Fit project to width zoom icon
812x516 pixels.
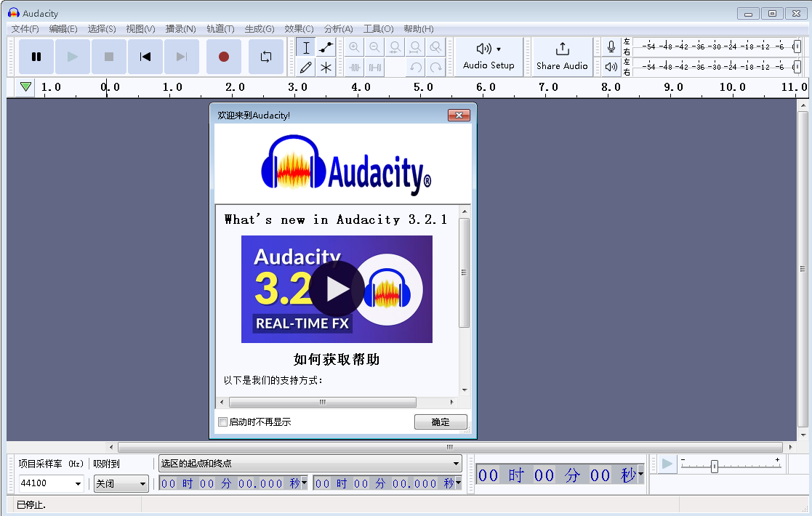[x=415, y=48]
